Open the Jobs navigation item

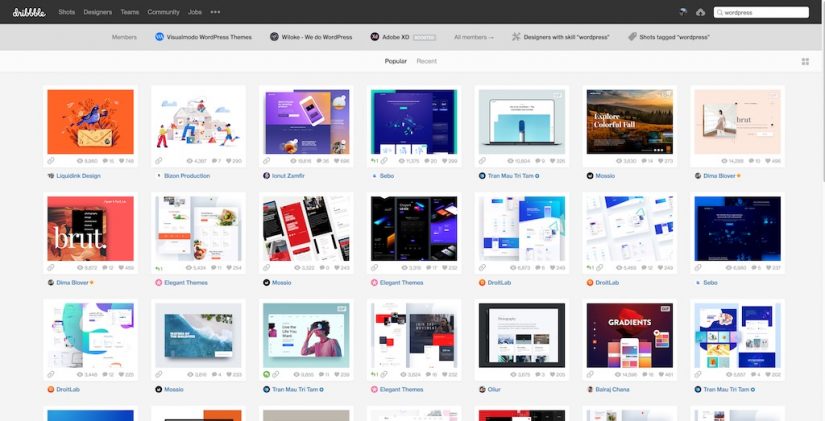point(195,12)
